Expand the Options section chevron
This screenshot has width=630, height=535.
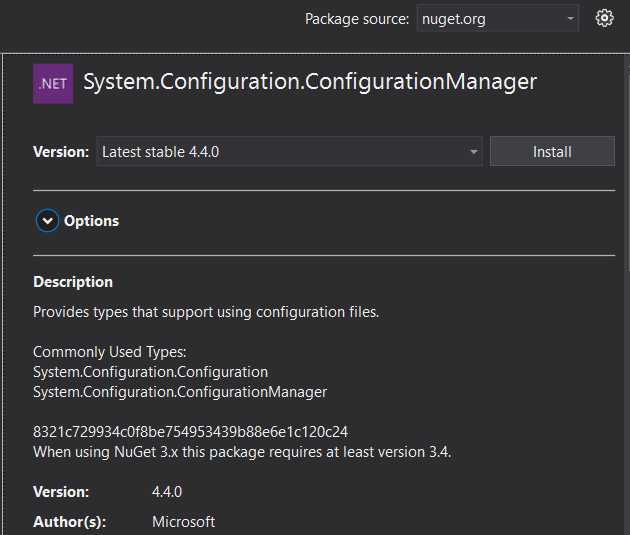click(x=47, y=221)
